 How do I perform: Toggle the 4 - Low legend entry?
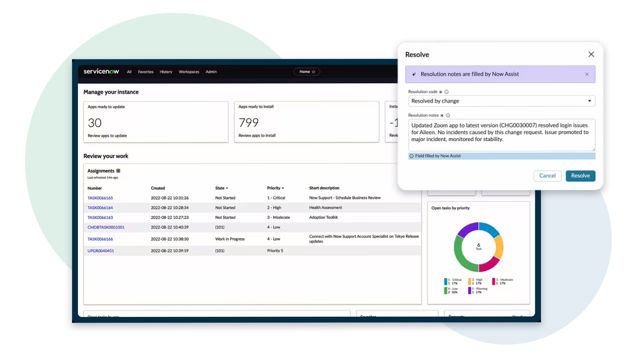point(453,290)
